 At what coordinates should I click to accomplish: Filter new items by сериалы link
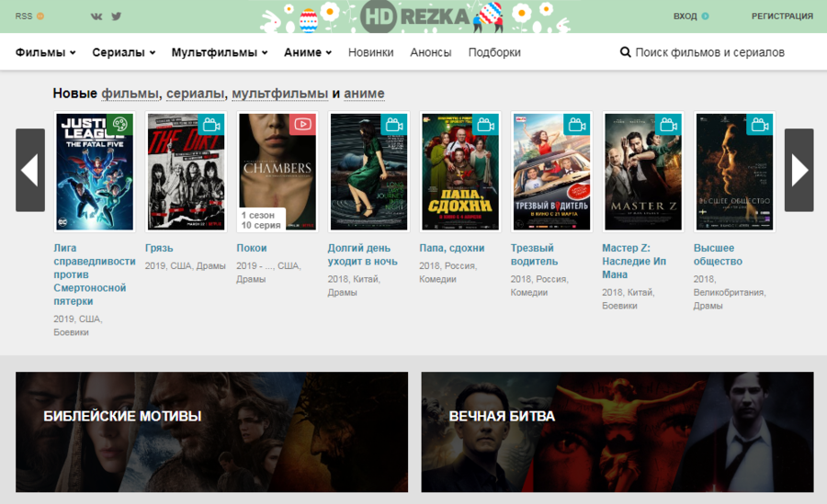195,94
